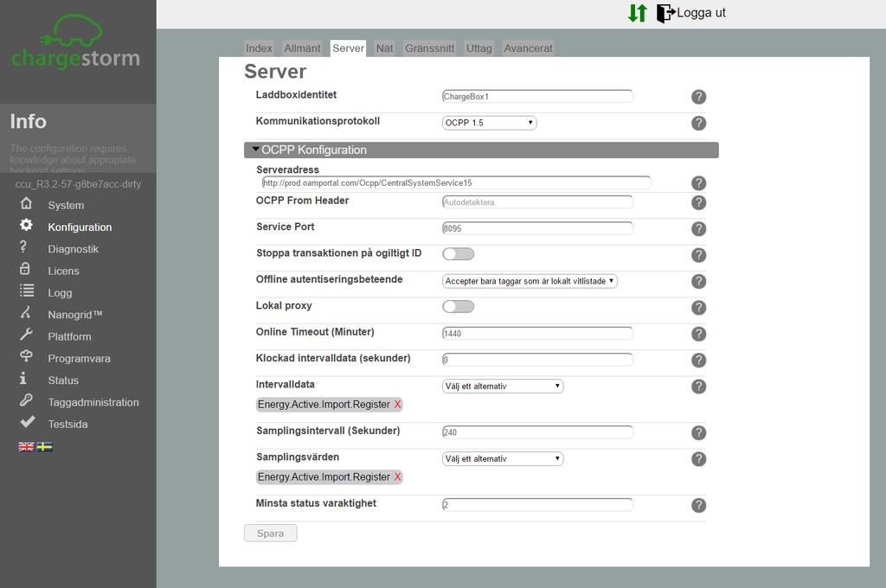The height and width of the screenshot is (588, 886).
Task: Open help for Laddboxidentitet
Action: pos(698,97)
